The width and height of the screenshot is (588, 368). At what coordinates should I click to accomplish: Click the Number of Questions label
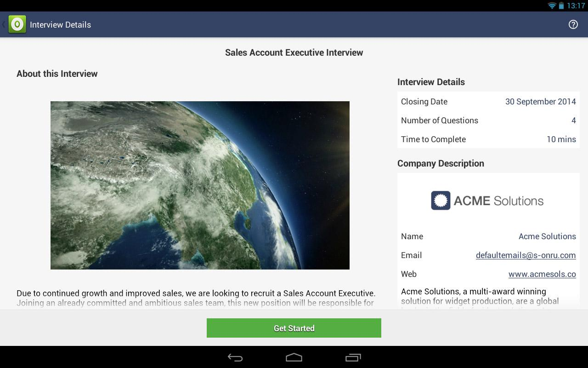[440, 121]
